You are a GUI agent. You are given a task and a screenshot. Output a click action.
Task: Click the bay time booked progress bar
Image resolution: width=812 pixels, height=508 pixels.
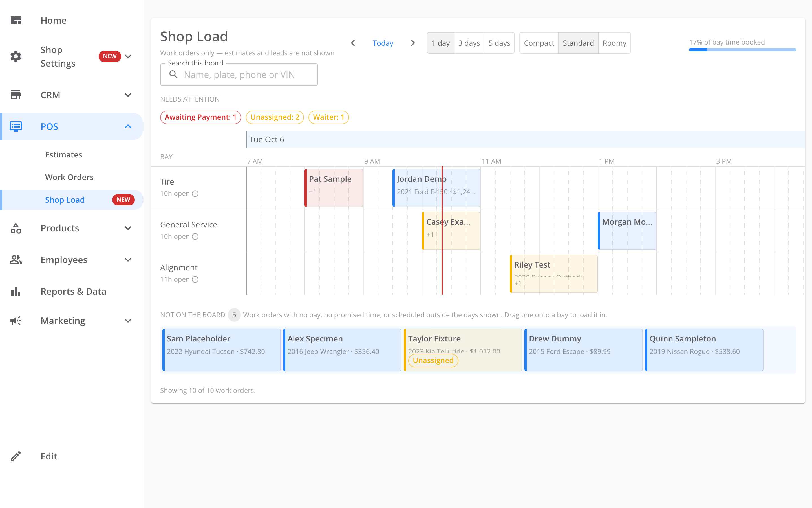point(742,50)
